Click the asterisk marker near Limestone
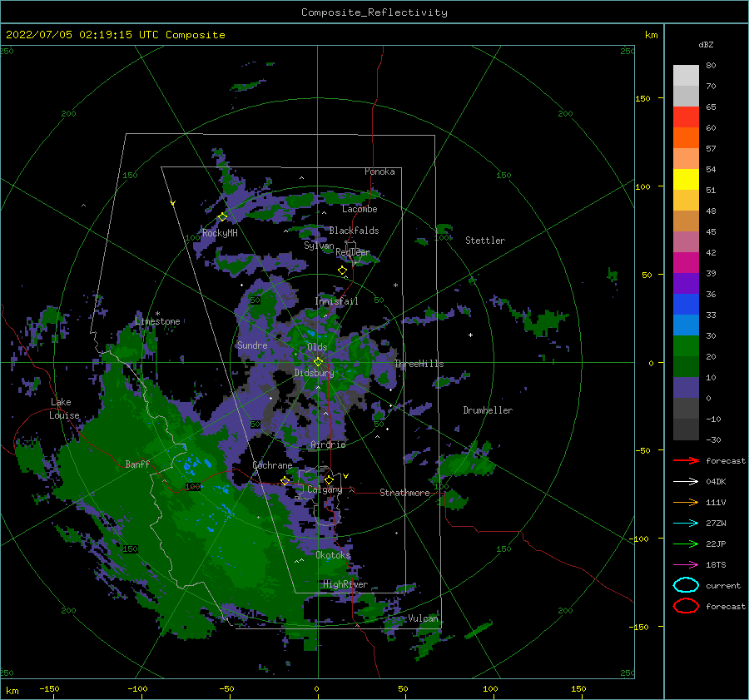The image size is (749, 700). coord(157,314)
